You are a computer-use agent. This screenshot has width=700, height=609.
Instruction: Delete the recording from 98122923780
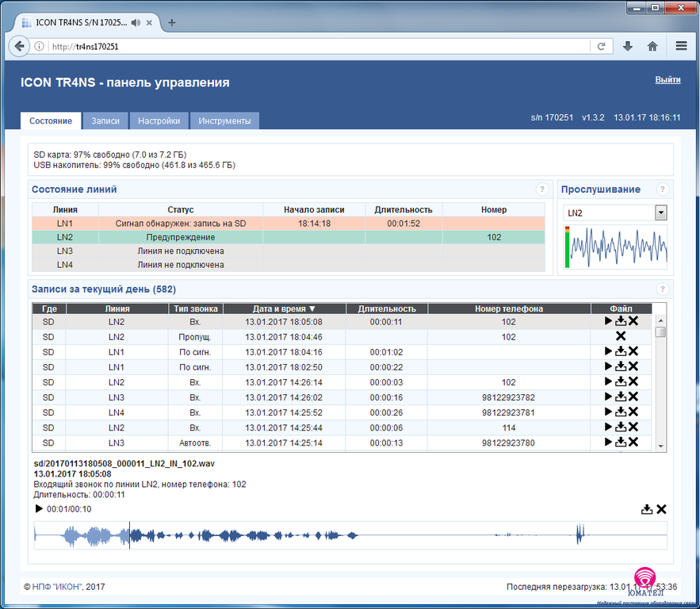[633, 442]
